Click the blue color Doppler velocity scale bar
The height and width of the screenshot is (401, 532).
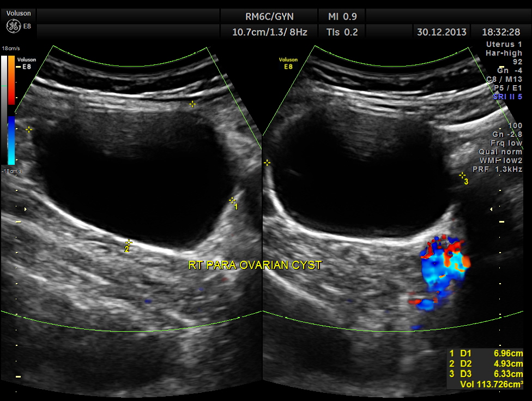(11, 140)
